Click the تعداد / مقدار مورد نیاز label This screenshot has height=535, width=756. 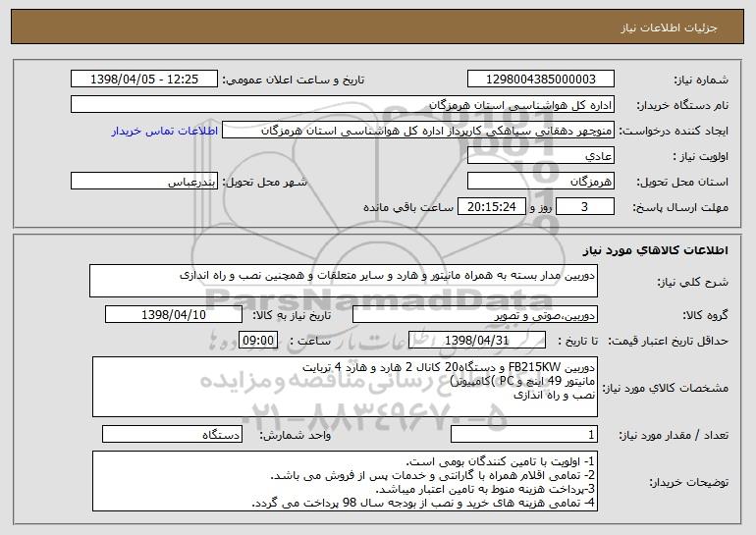[x=674, y=435]
